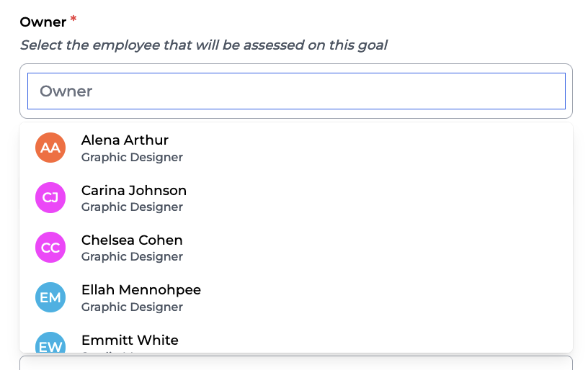Click the red required asterisk beside Owner
Screen dimensions: 588x370
tap(73, 20)
